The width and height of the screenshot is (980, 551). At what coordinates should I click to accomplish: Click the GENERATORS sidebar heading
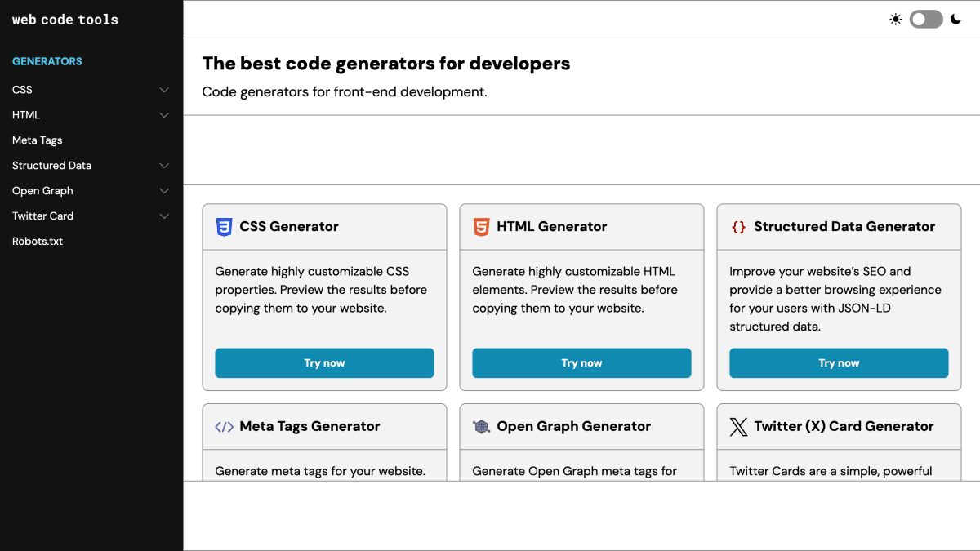pyautogui.click(x=47, y=61)
